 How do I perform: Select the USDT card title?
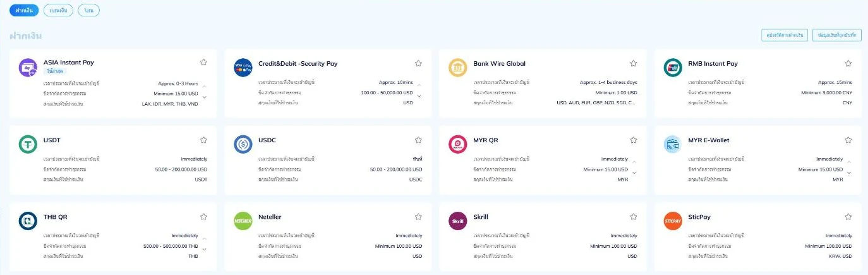coord(52,140)
